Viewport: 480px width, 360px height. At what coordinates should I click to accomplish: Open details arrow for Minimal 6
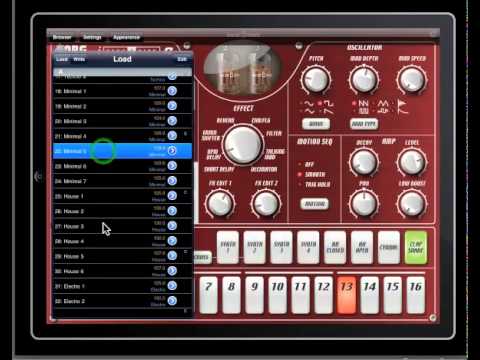[x=172, y=166]
